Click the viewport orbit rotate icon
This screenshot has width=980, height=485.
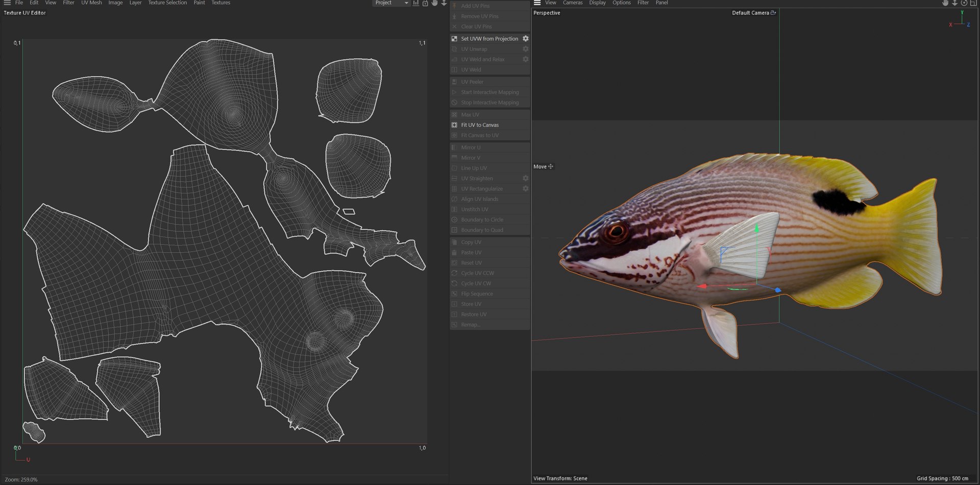pos(964,3)
